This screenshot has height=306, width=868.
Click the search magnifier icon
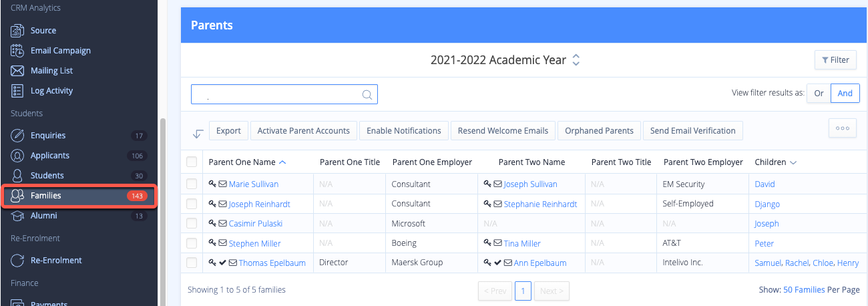[367, 95]
